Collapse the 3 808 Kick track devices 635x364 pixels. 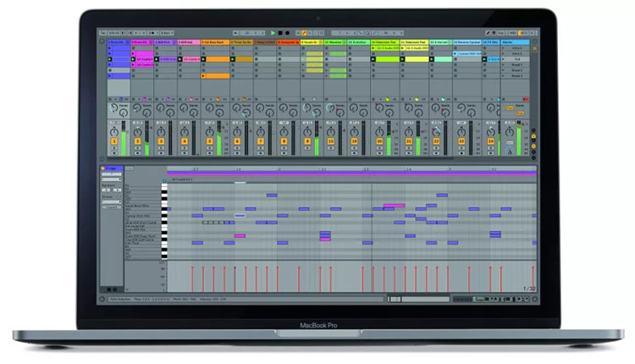[174, 42]
